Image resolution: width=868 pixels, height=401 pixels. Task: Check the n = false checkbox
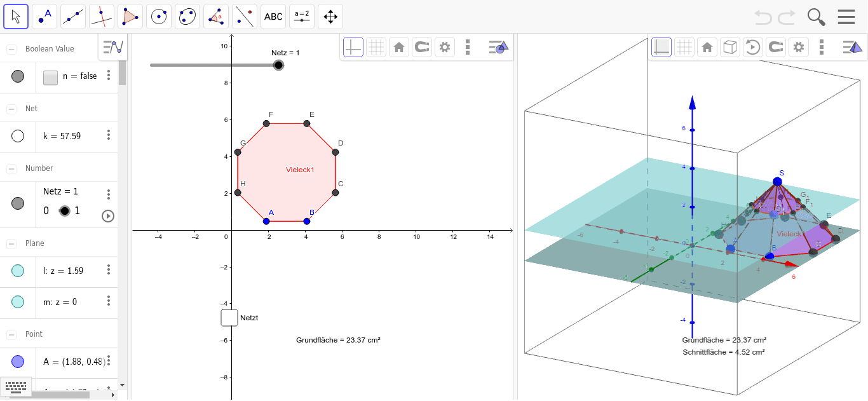[50, 77]
